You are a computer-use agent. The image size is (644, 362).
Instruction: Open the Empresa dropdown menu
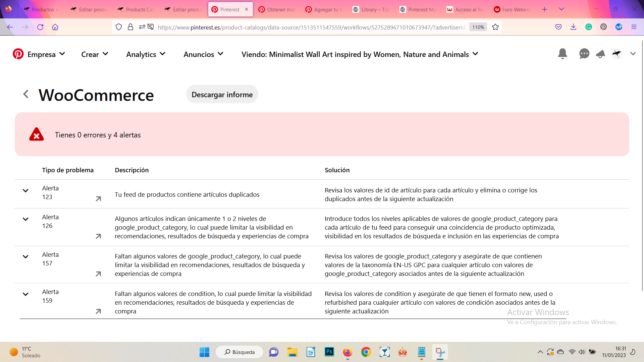46,54
